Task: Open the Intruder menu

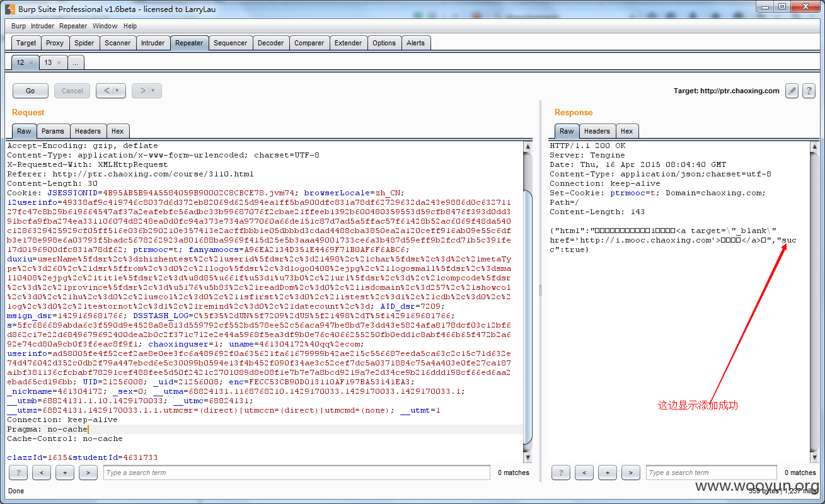Action: tap(42, 26)
